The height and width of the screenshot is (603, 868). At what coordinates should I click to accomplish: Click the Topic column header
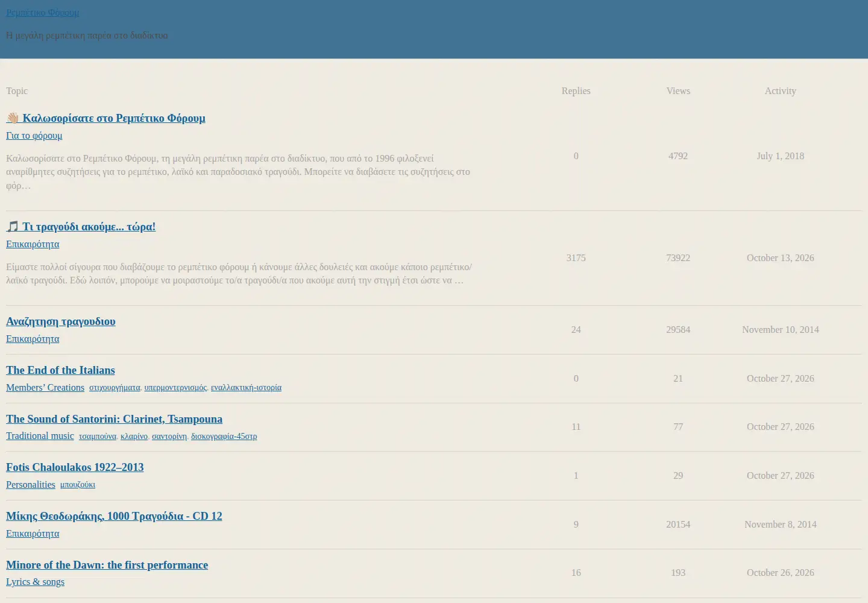point(17,91)
